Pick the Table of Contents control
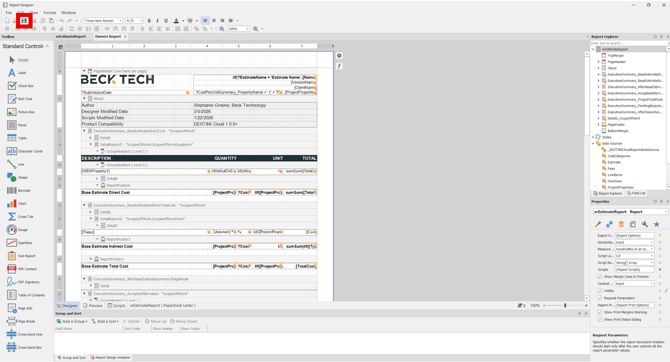The height and width of the screenshot is (362, 670). coord(26,295)
